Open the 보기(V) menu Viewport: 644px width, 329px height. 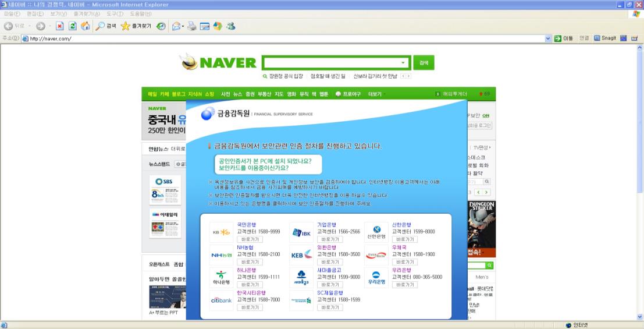pos(58,13)
